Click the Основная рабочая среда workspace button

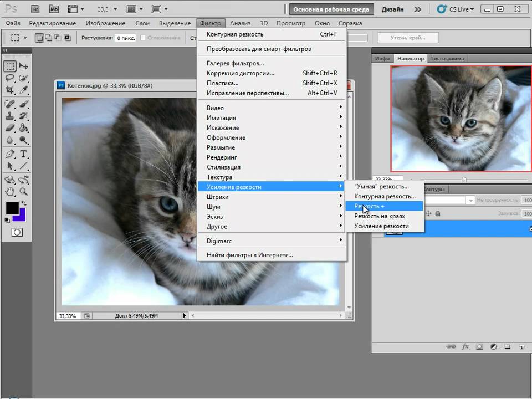point(331,9)
